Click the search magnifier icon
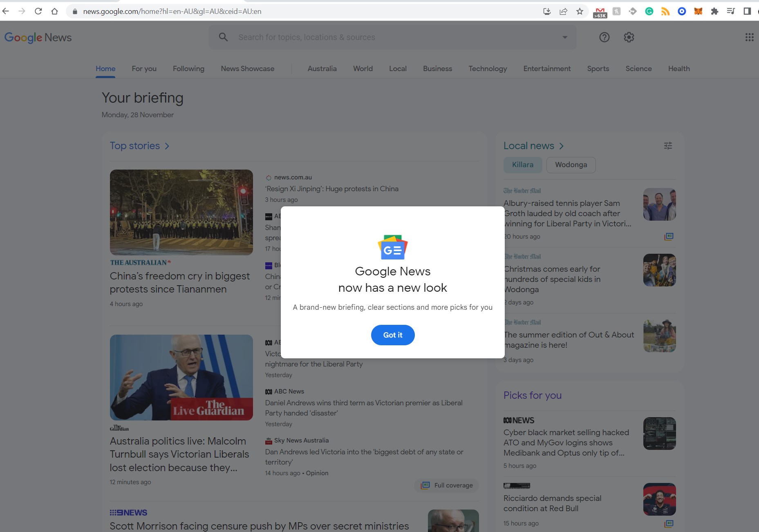759x532 pixels. click(224, 37)
